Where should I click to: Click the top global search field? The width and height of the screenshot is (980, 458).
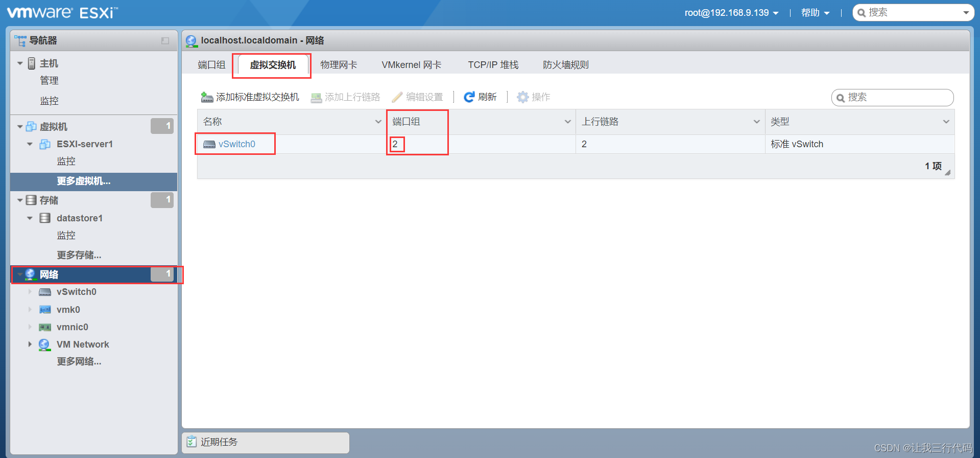click(x=913, y=13)
